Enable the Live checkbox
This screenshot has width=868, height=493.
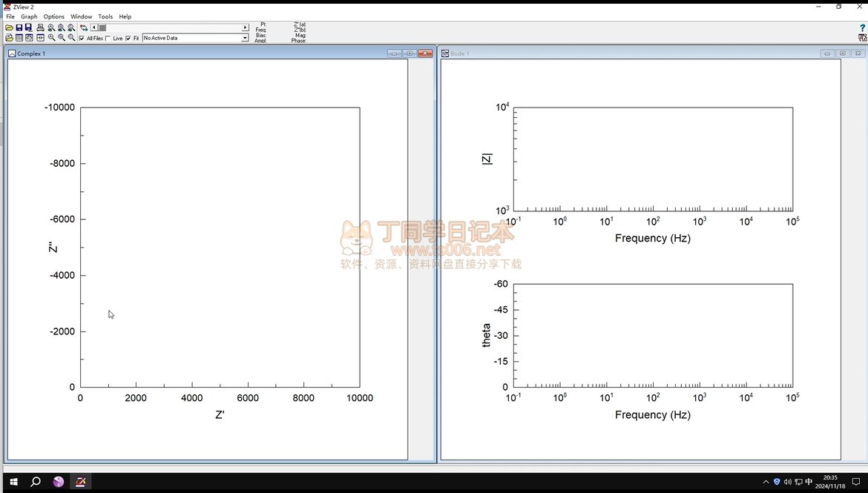pos(108,38)
